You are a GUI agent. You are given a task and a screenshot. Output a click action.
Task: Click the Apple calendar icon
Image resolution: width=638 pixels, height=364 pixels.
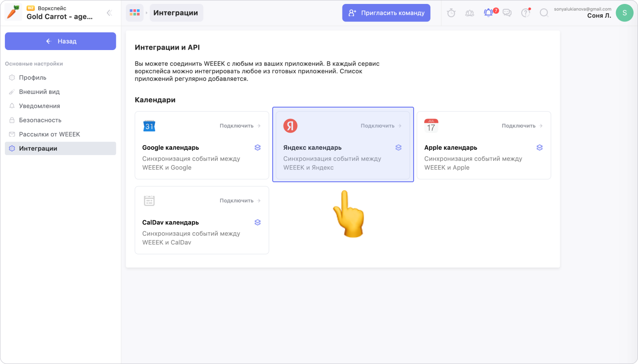click(x=431, y=126)
